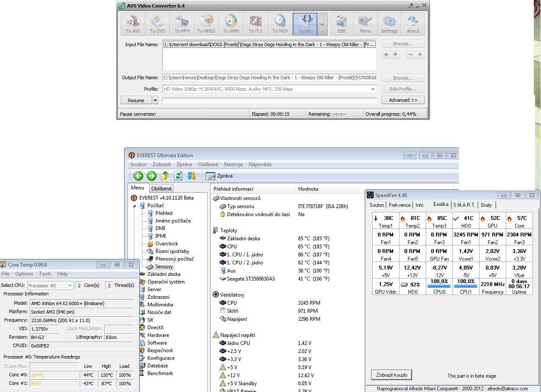Select Overclock in the EVEREST tree
Viewport: 541px width, 392px height.
(x=166, y=244)
